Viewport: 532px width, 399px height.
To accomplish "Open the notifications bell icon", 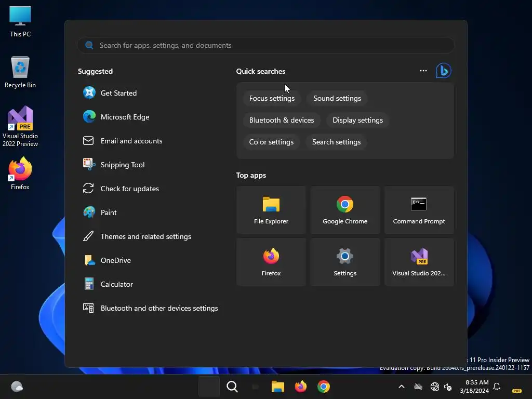I will [497, 387].
